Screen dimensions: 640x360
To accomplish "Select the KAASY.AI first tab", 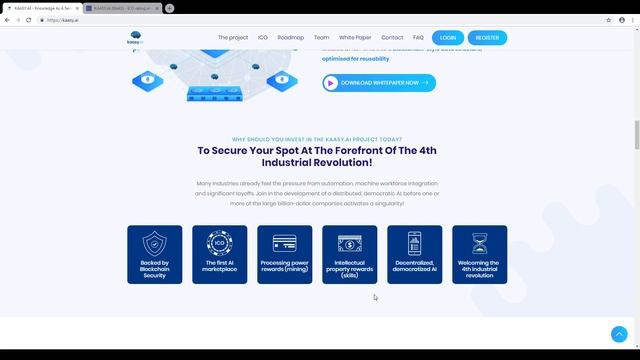I will pos(42,8).
